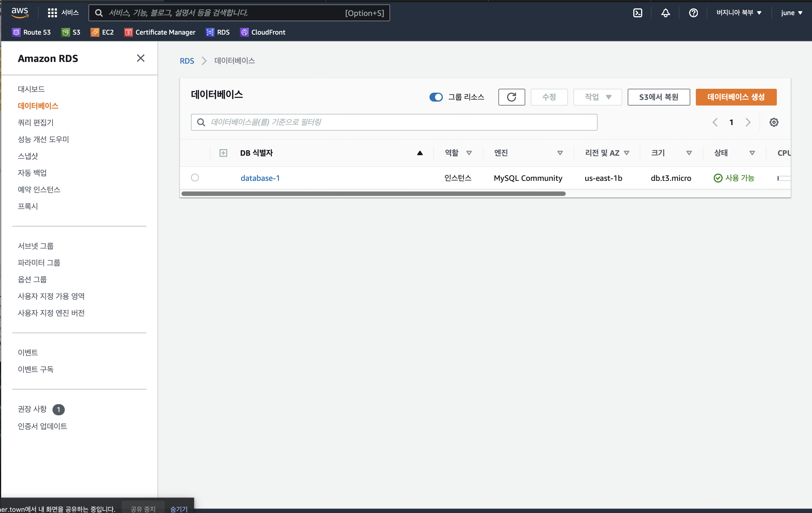This screenshot has height=513, width=812.
Task: Open 파라미터 그룹 in the sidebar
Action: click(39, 263)
